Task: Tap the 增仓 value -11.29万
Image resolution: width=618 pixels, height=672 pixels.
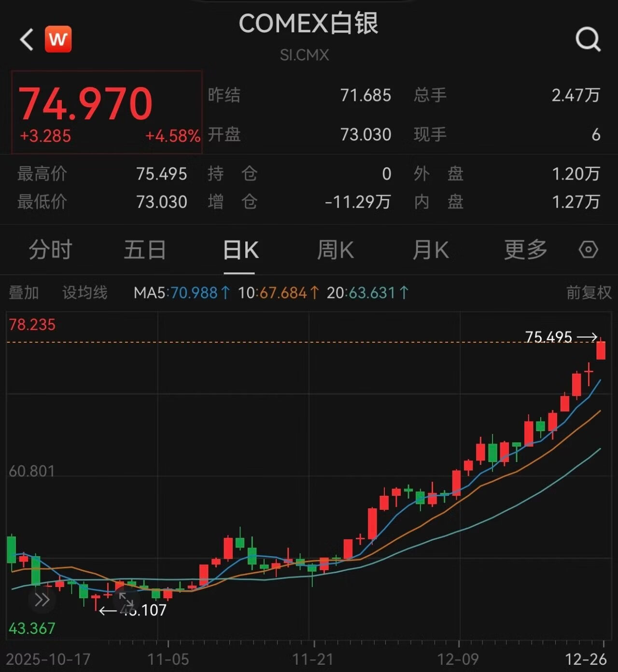Action: pyautogui.click(x=358, y=202)
